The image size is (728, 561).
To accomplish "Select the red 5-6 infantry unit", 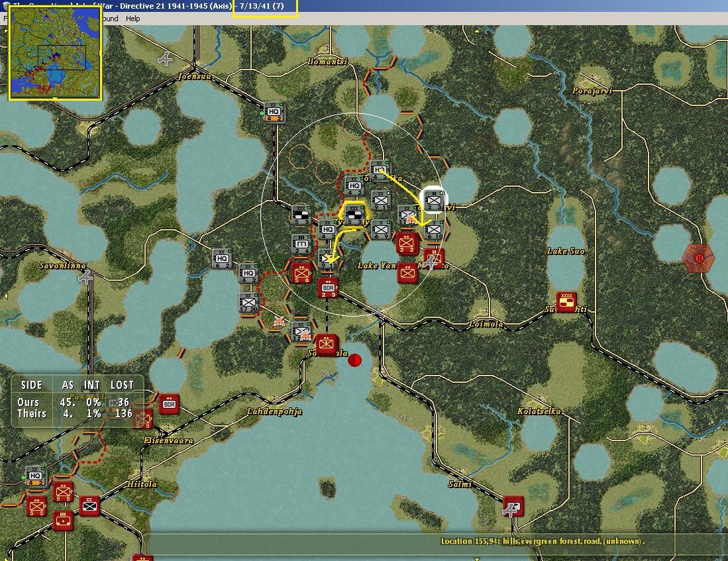I will pos(301,273).
